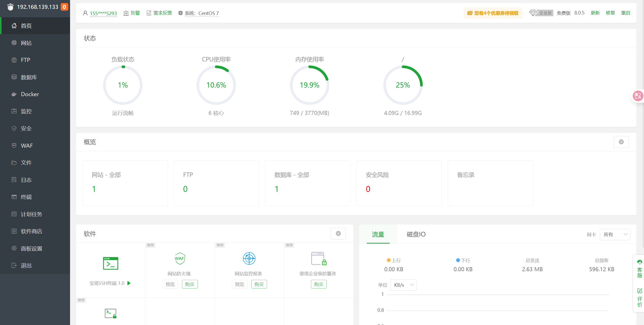The image size is (644, 325).
Task: Open Docker in the sidebar menu
Action: coord(30,94)
